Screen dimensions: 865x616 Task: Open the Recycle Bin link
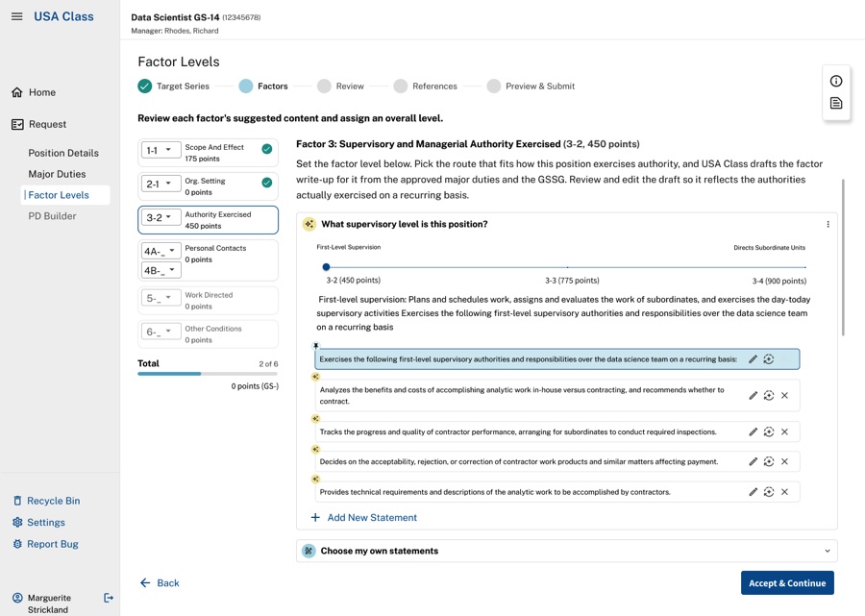click(x=46, y=501)
